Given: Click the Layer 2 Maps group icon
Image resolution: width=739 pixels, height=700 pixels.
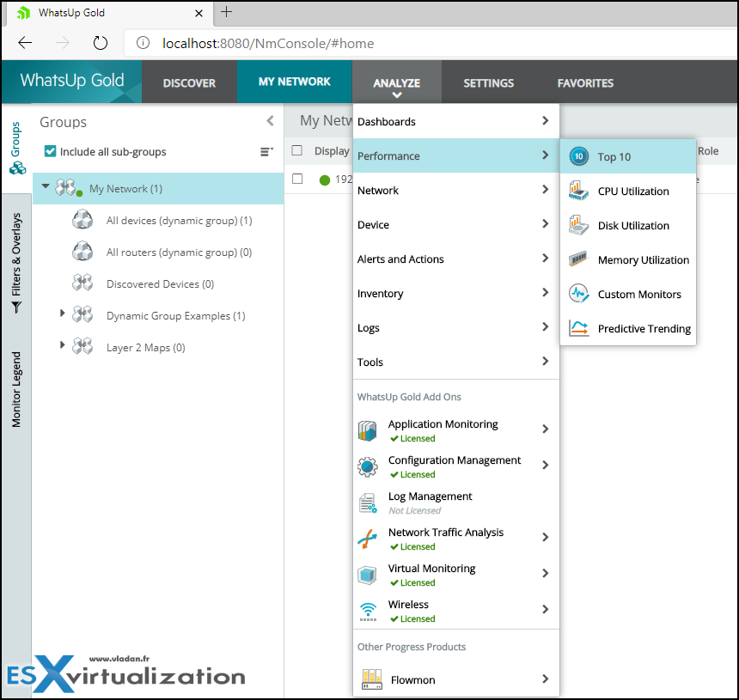Looking at the screenshot, I should pos(82,347).
